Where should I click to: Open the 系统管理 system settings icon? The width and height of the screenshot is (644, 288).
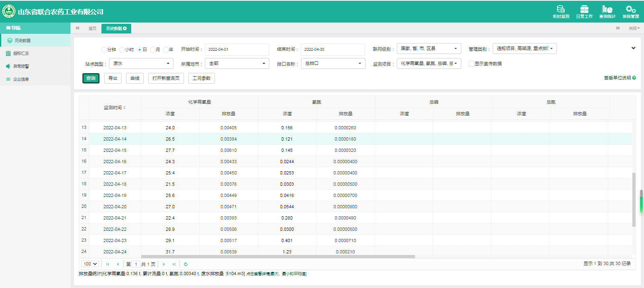click(x=630, y=11)
